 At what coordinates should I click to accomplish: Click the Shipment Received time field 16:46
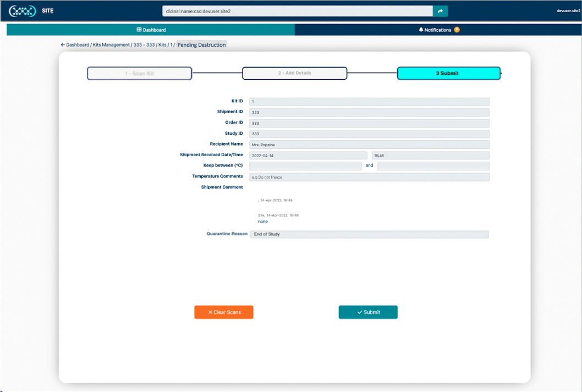(x=430, y=156)
